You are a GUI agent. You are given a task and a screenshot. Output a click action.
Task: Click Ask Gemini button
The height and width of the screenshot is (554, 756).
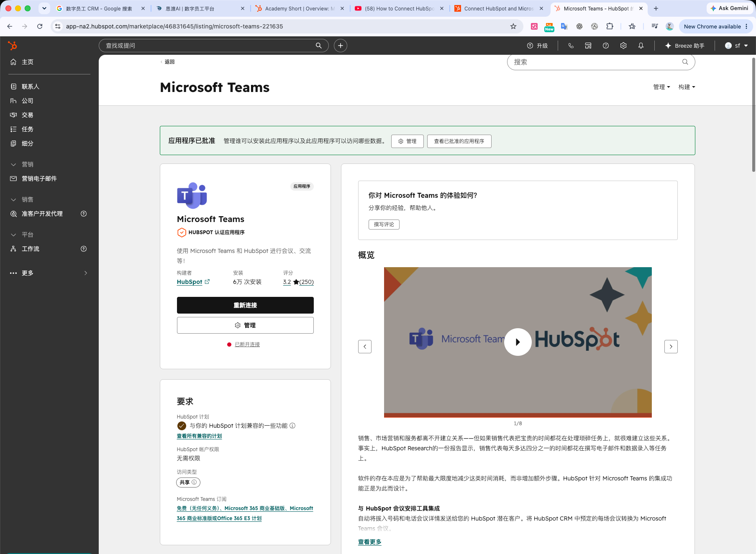tap(729, 8)
